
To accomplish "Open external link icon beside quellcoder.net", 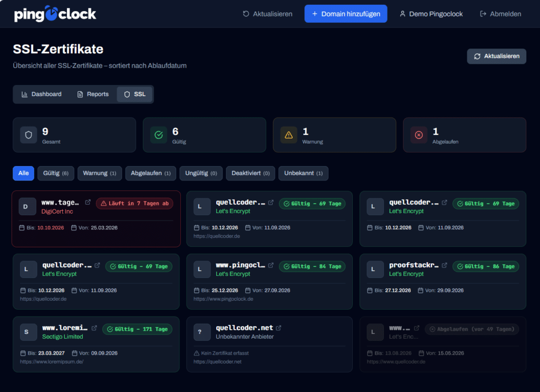I will pos(278,328).
